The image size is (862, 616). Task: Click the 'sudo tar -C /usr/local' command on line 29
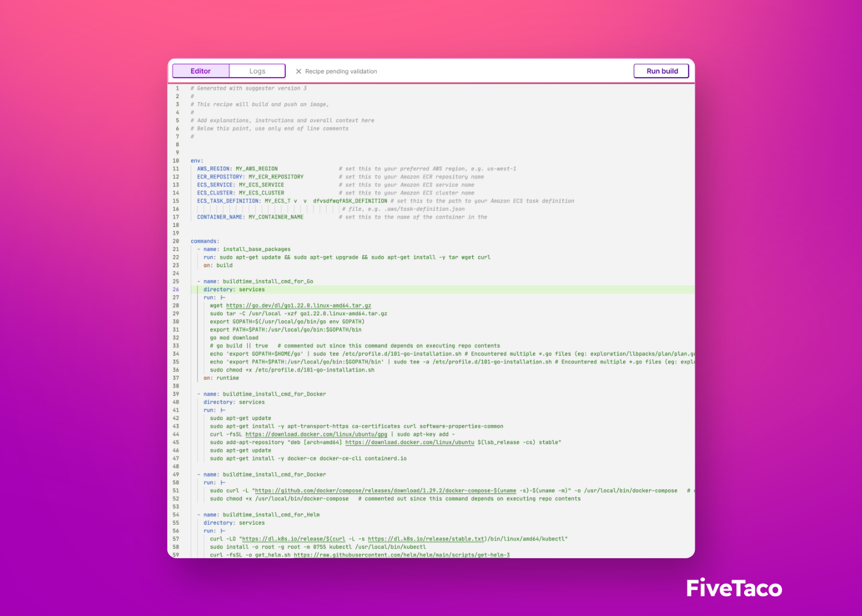[x=298, y=313]
